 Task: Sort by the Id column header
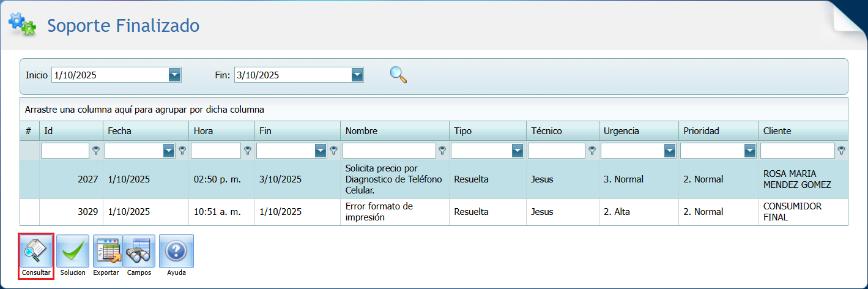(x=71, y=131)
